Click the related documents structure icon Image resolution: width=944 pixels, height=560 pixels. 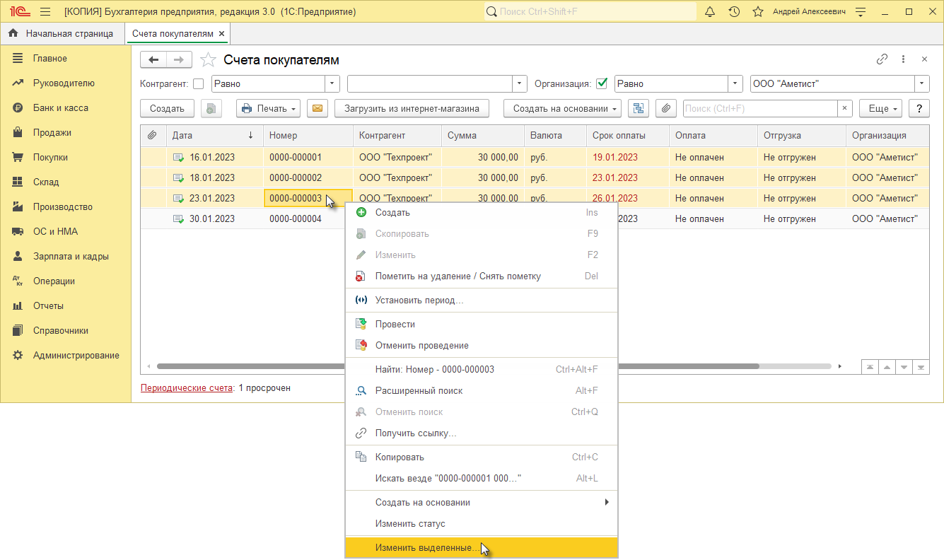[x=639, y=108]
